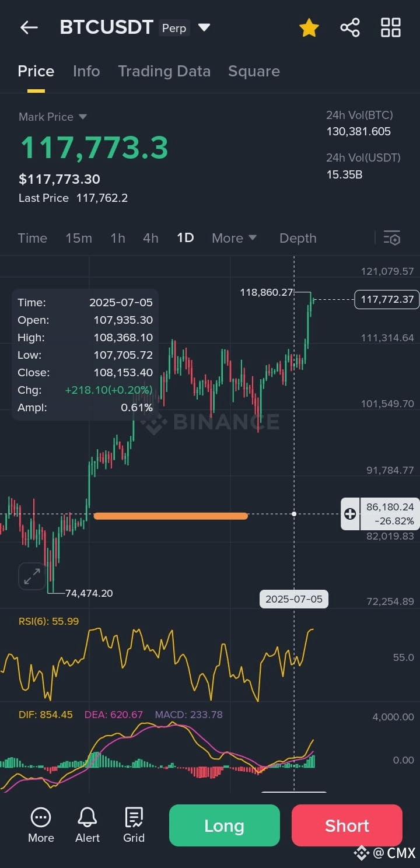Viewport: 420px width, 868px height.
Task: Tap the 74,474.20 low price label
Action: (89, 593)
